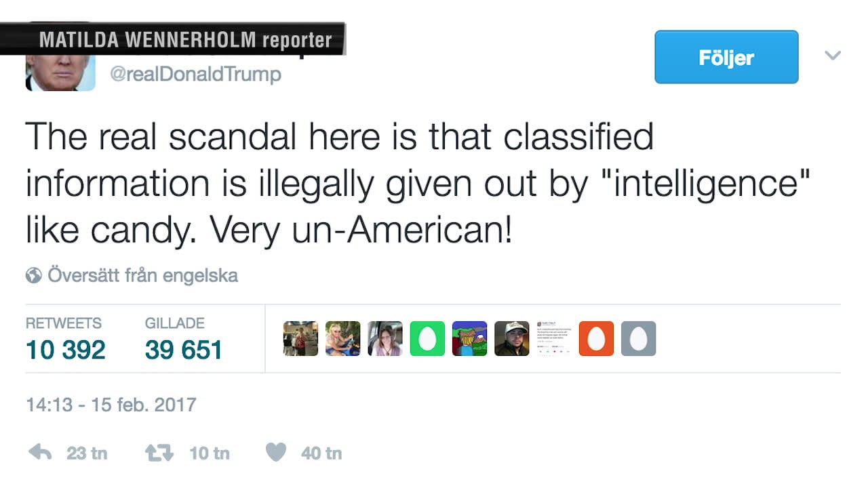The width and height of the screenshot is (868, 488).
Task: Open the @realDonaldTrump handle link
Action: [195, 75]
